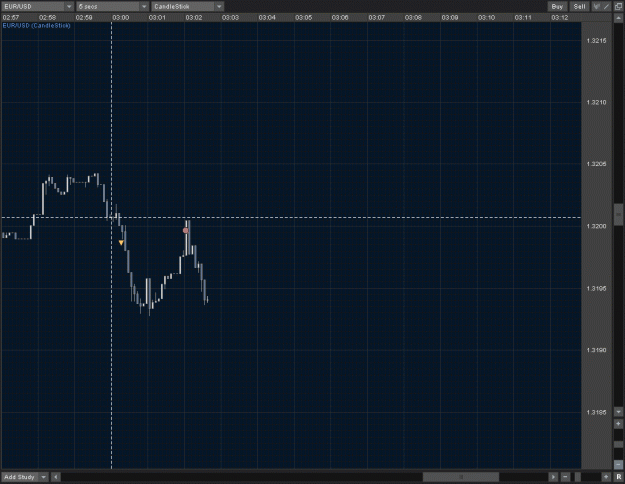625x484 pixels.
Task: Click the 02:57 time axis label
Action: pos(11,18)
